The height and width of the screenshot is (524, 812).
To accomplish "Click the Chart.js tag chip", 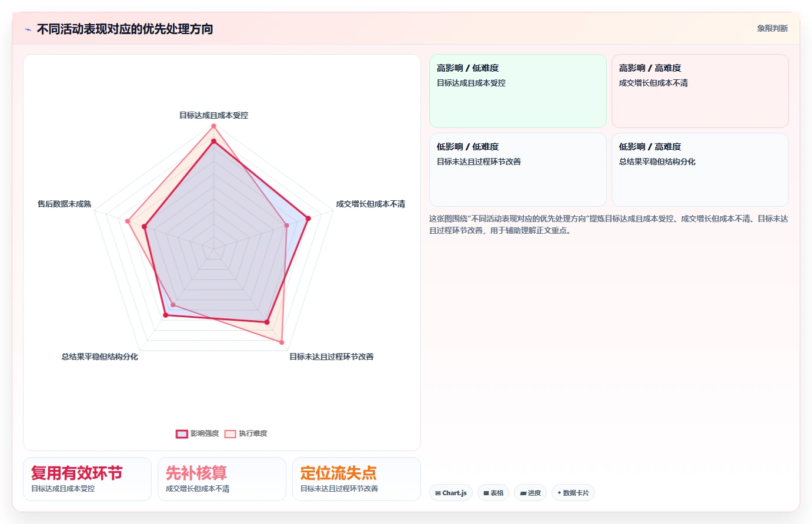I will pos(451,493).
